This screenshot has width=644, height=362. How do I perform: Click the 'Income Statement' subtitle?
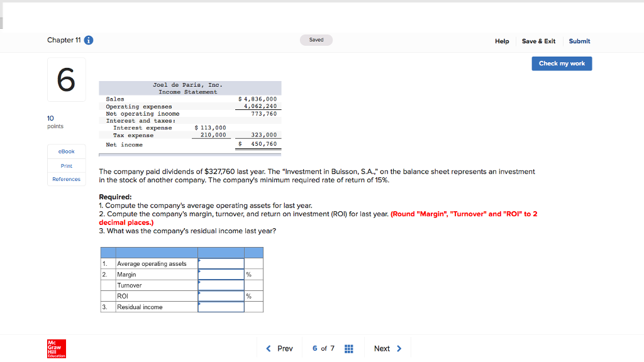coord(187,92)
